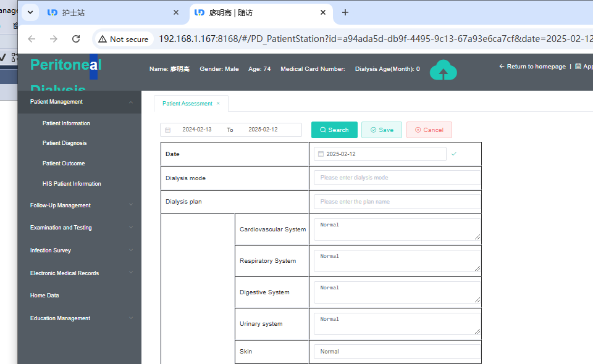Expand the Examination and Testing menu
The height and width of the screenshot is (364, 593).
tap(80, 227)
